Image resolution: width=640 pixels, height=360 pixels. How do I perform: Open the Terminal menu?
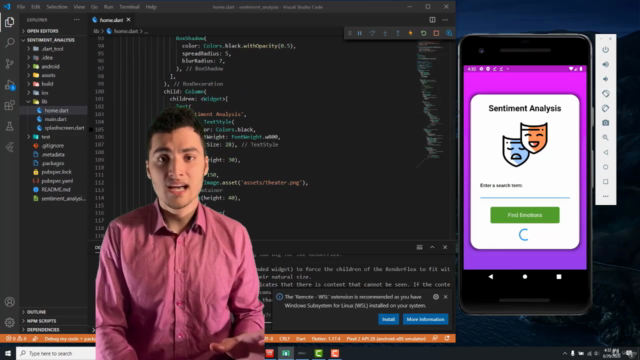(129, 7)
